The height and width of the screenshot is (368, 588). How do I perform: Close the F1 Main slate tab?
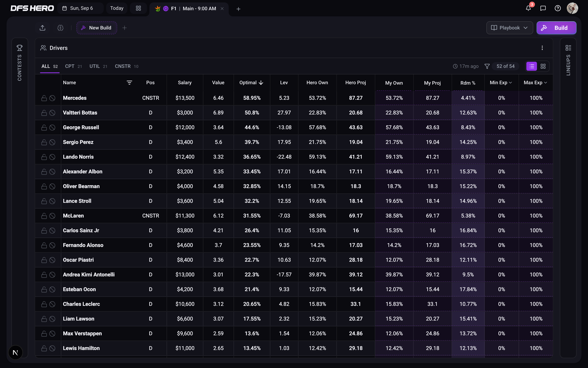point(222,9)
